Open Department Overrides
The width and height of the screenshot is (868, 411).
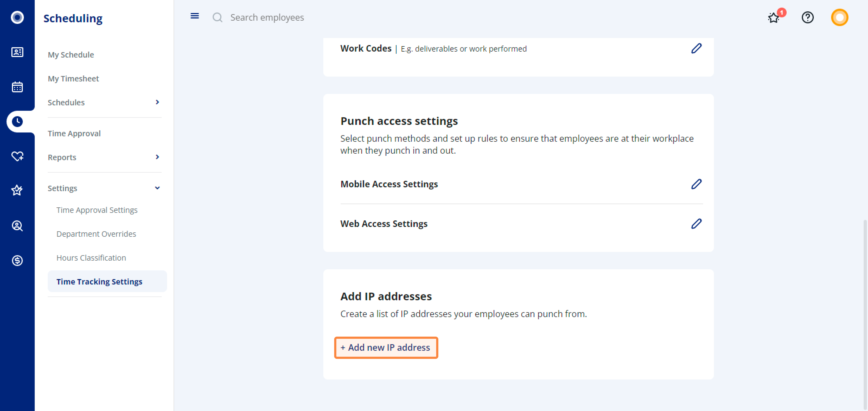point(96,234)
